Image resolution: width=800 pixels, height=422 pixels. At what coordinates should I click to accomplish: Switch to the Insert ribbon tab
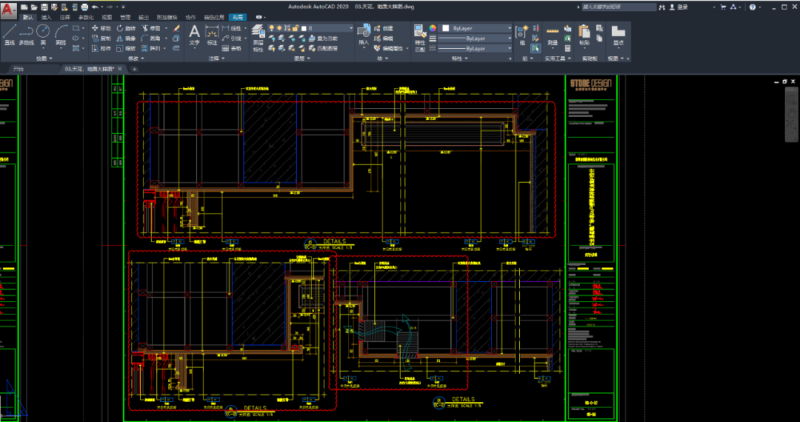pos(46,18)
